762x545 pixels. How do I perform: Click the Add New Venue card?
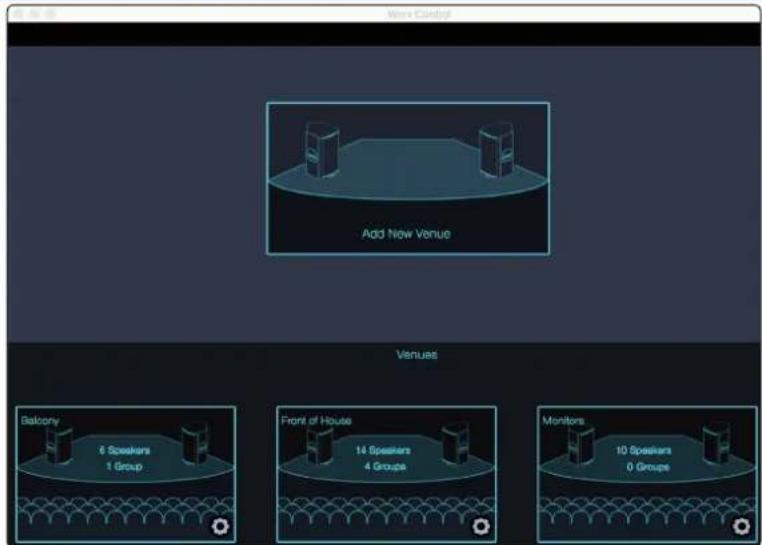pyautogui.click(x=408, y=178)
